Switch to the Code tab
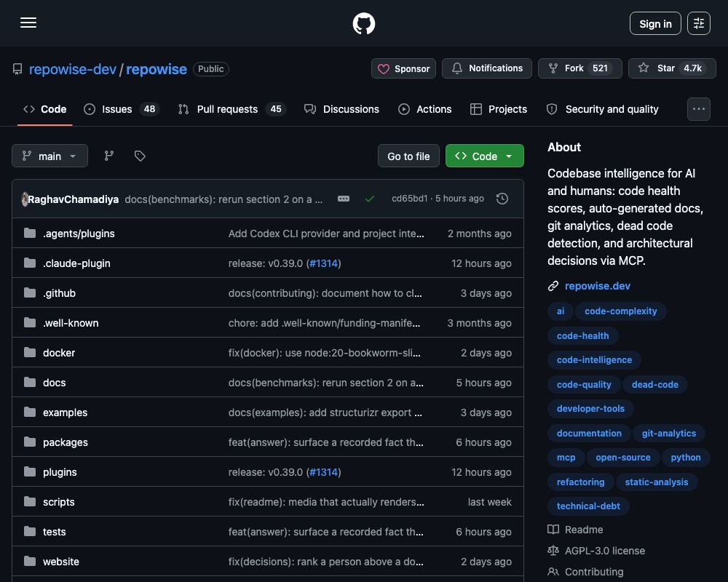This screenshot has width=728, height=582. click(x=45, y=109)
